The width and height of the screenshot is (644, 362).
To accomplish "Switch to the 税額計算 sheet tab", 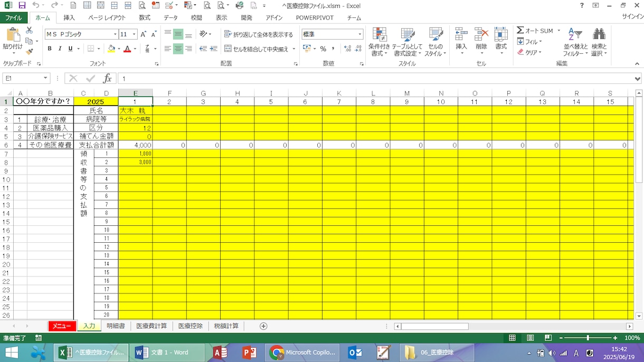I will point(226,326).
